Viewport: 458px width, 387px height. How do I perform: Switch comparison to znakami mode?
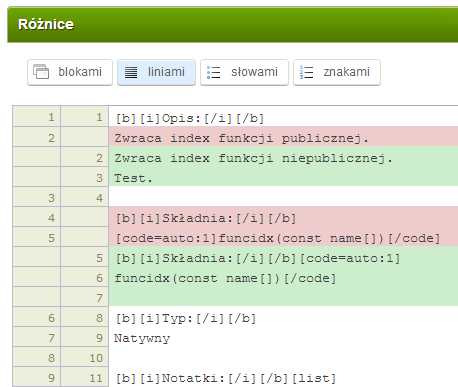[x=337, y=72]
